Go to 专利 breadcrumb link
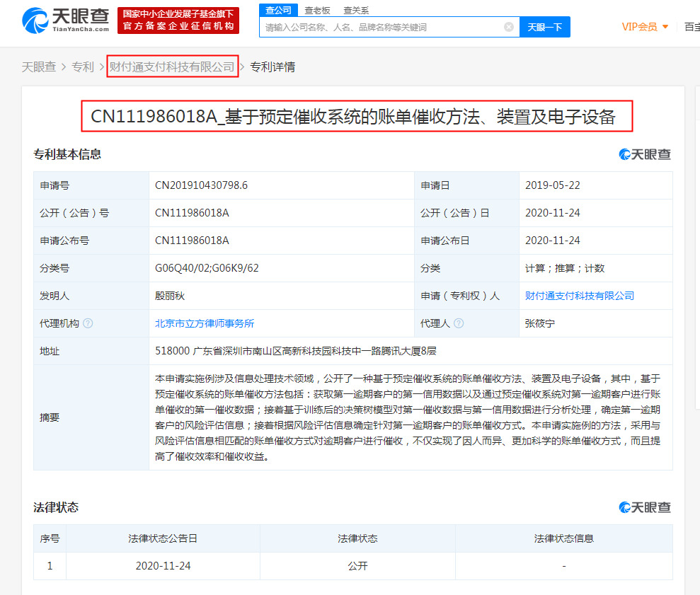 click(83, 67)
